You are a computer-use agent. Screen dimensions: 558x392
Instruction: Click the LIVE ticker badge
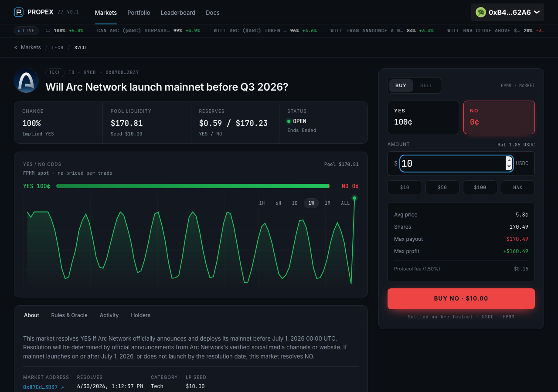click(26, 30)
